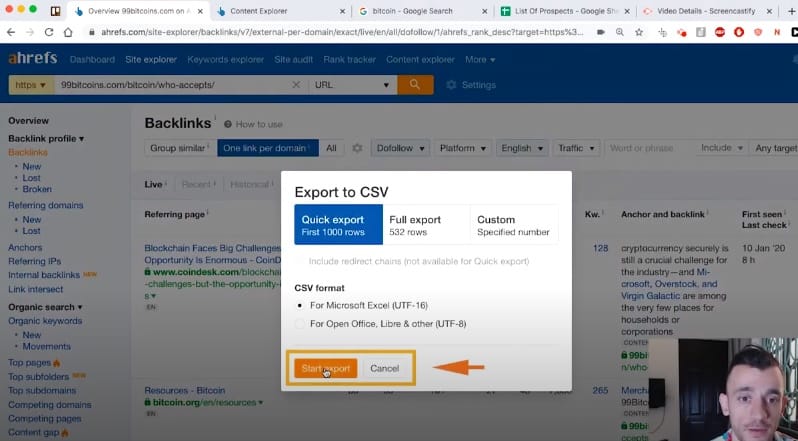Viewport: 798px width, 441px height.
Task: Open Internal backlinks sidebar link
Action: pyautogui.click(x=44, y=275)
